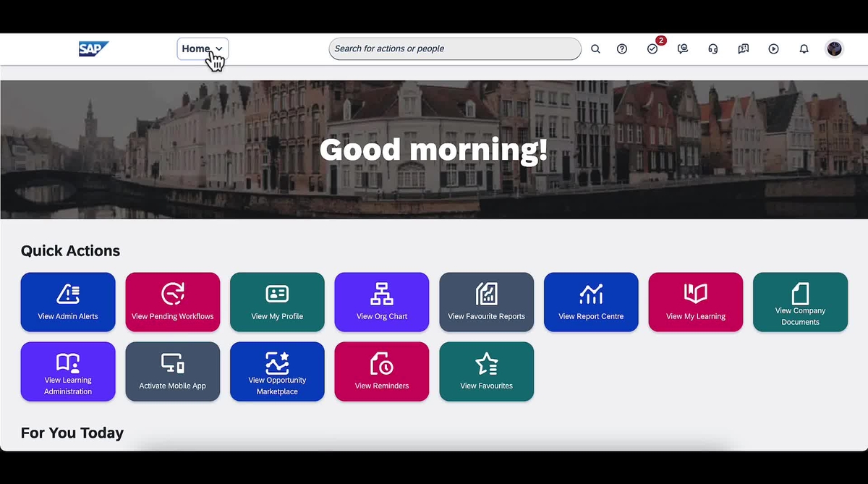Viewport: 868px width, 484px height.
Task: Click the For You Today heading
Action: click(x=72, y=433)
